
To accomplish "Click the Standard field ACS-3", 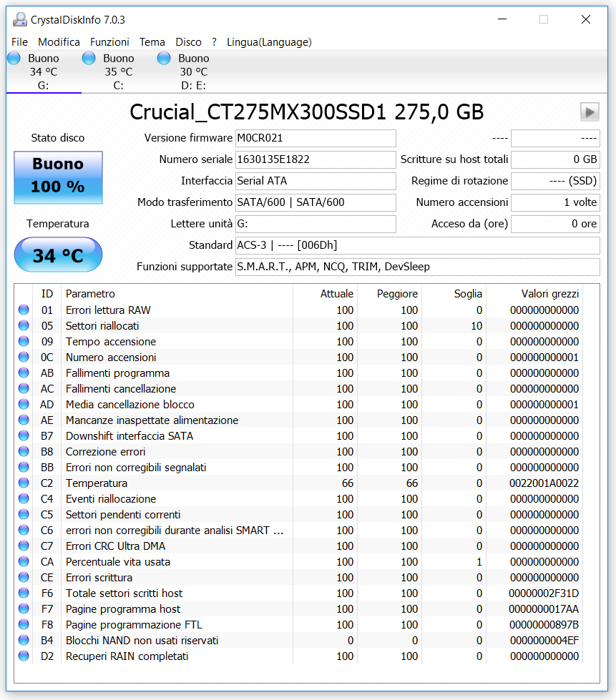I will 418,245.
